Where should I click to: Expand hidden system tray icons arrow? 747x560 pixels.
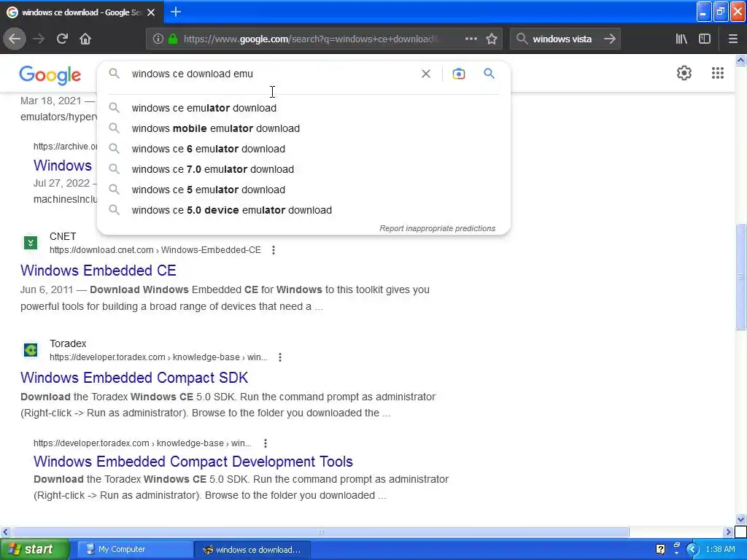pyautogui.click(x=692, y=550)
